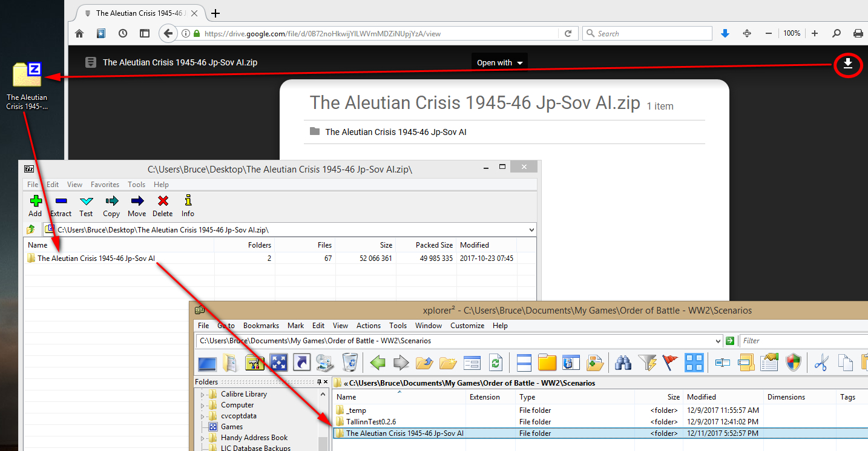868x451 pixels.
Task: Click the 7-Zip Test toolbar icon
Action: coord(86,201)
